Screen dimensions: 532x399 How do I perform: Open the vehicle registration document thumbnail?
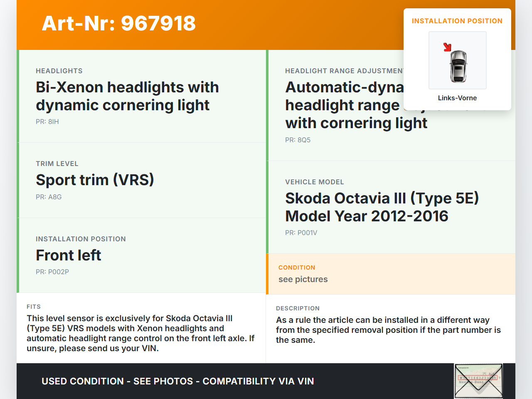tap(479, 381)
